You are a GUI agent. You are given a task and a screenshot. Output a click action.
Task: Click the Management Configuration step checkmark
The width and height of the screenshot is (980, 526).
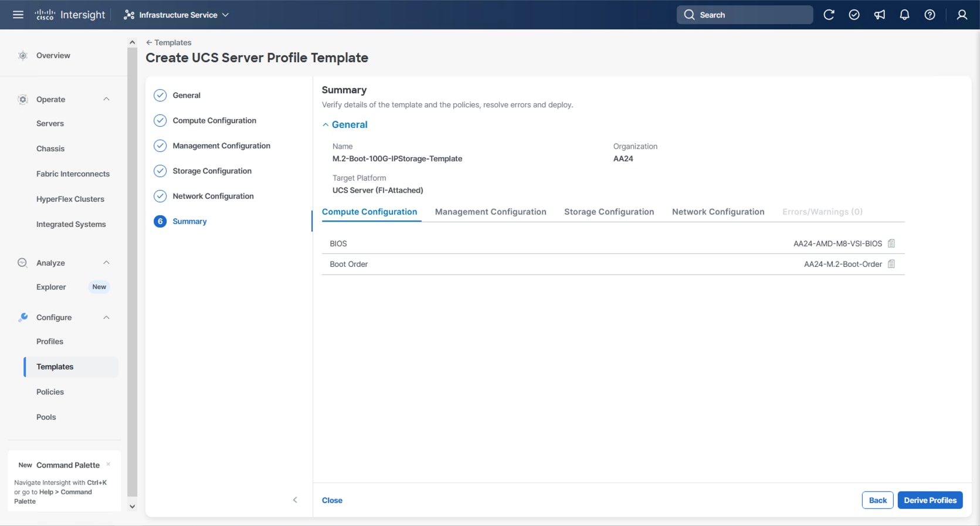(160, 145)
